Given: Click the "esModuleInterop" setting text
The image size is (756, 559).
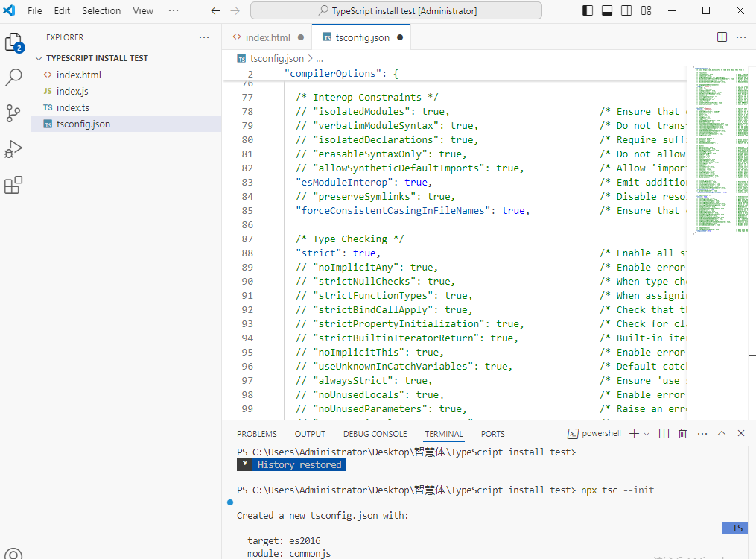Looking at the screenshot, I should point(344,183).
